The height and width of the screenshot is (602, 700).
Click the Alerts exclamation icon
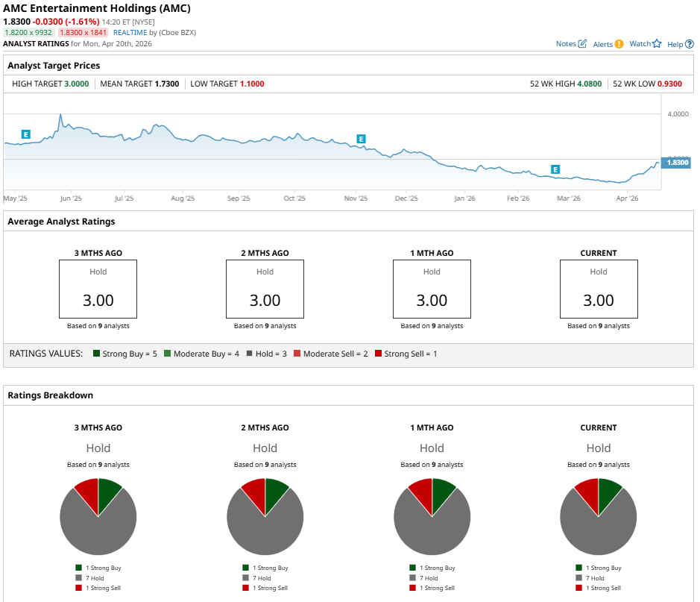pyautogui.click(x=619, y=44)
